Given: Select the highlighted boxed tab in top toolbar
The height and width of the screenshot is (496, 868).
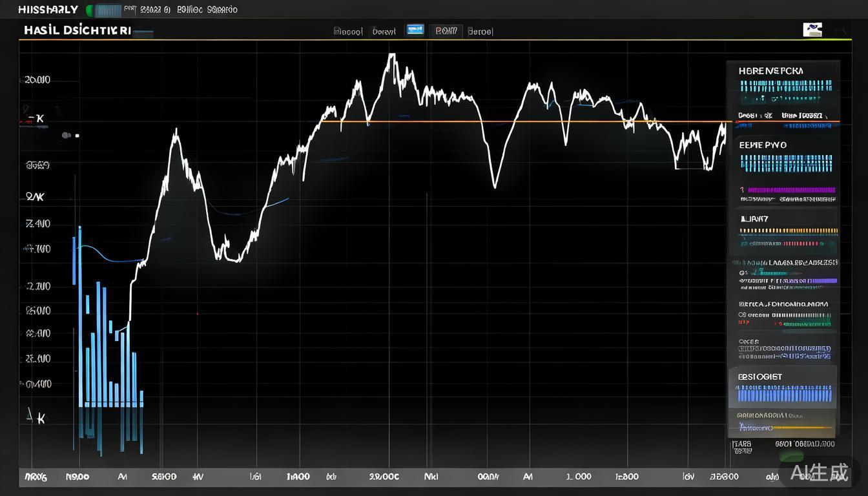Looking at the screenshot, I should click(446, 30).
